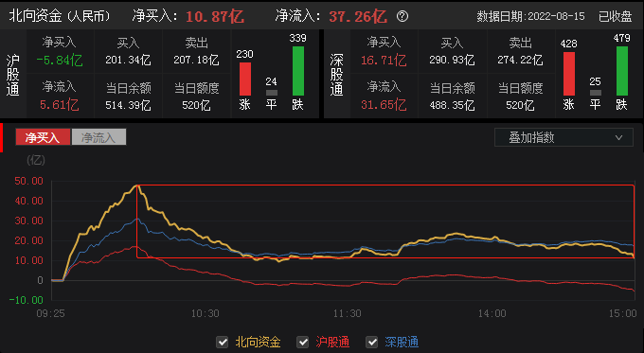Click the 沪股通 vertical panel label
The height and width of the screenshot is (353, 644).
pos(12,76)
